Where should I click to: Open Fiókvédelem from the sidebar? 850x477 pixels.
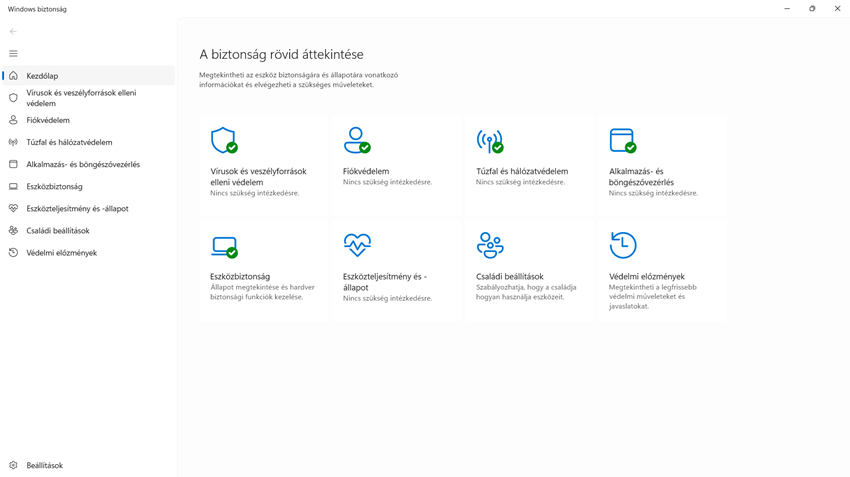[89, 120]
